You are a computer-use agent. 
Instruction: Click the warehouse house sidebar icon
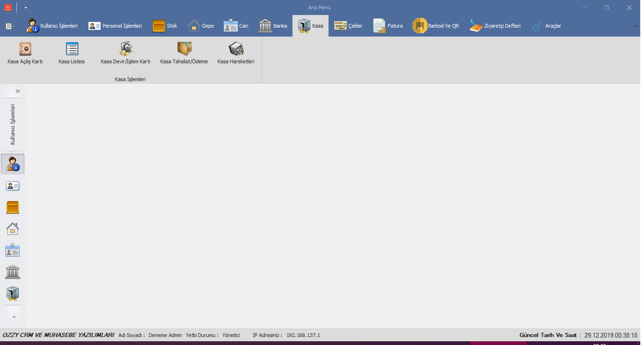coord(13,229)
